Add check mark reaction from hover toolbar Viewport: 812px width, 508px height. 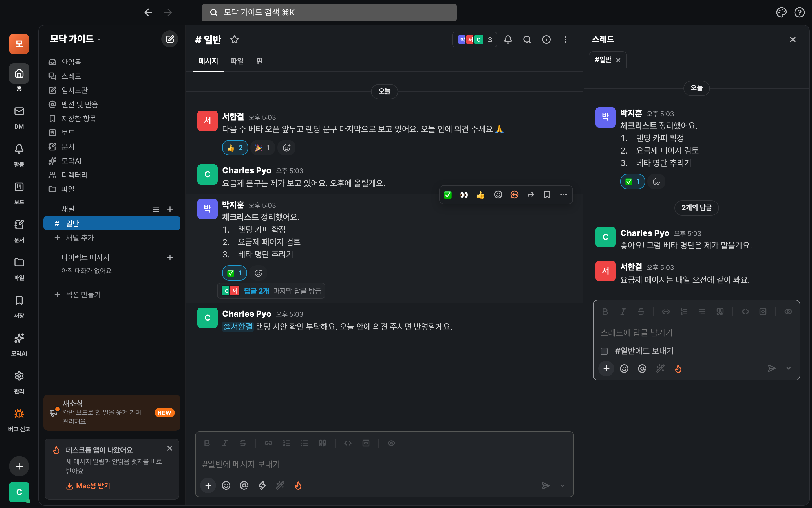[x=448, y=195]
